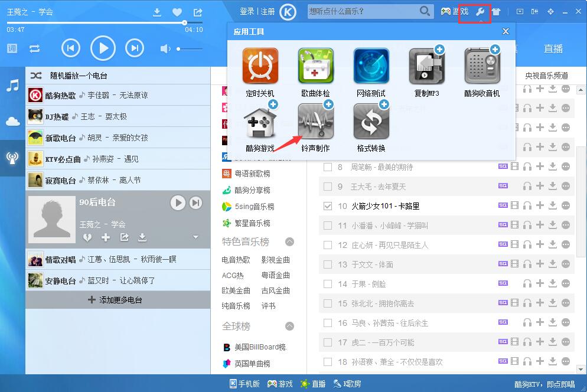
Task: Open the 复制MP3 copy tool
Action: 426,66
